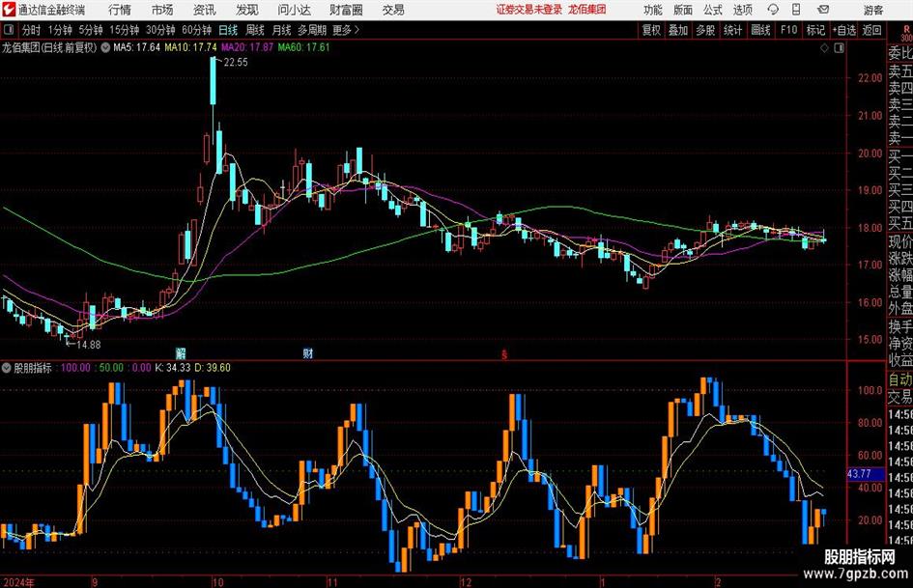The height and width of the screenshot is (588, 913).
Task: Switch to 1分钟 period
Action: pos(60,30)
